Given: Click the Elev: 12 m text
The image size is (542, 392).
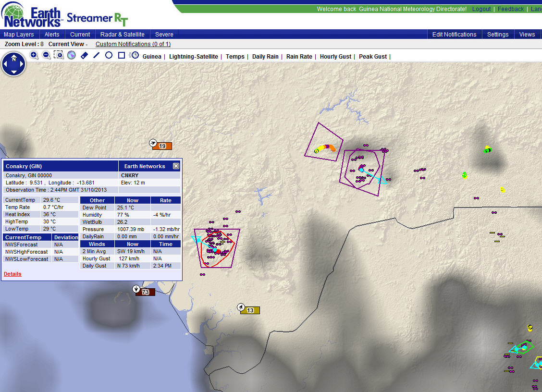Looking at the screenshot, I should [133, 183].
